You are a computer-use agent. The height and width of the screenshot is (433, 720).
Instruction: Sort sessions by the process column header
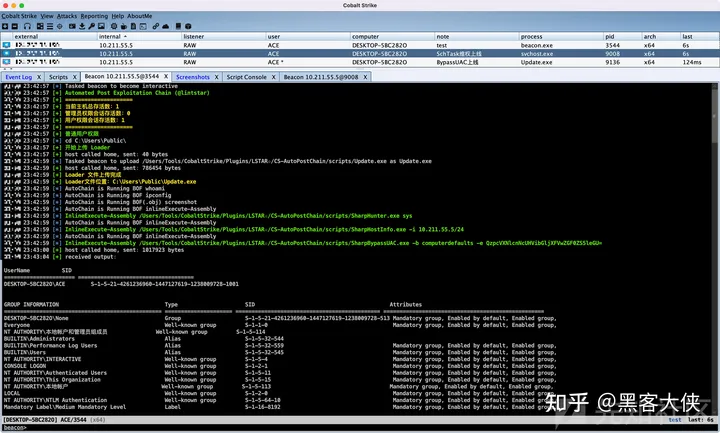pos(561,36)
